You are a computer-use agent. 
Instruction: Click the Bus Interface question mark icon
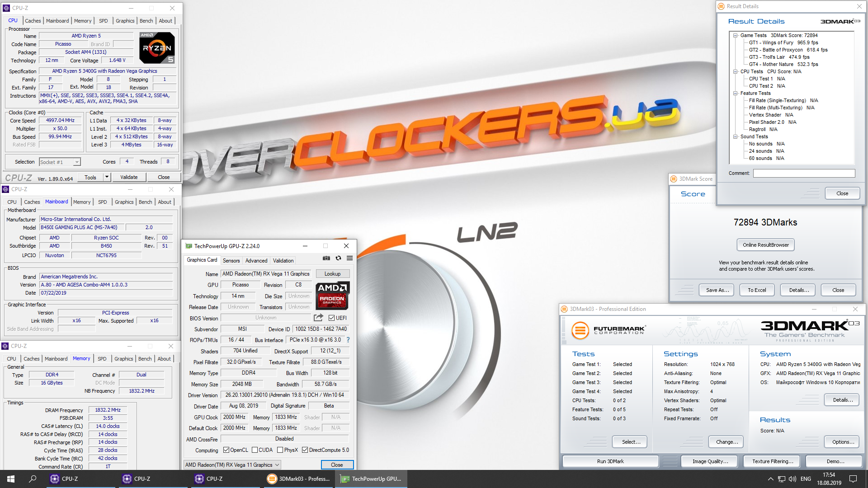pos(348,340)
